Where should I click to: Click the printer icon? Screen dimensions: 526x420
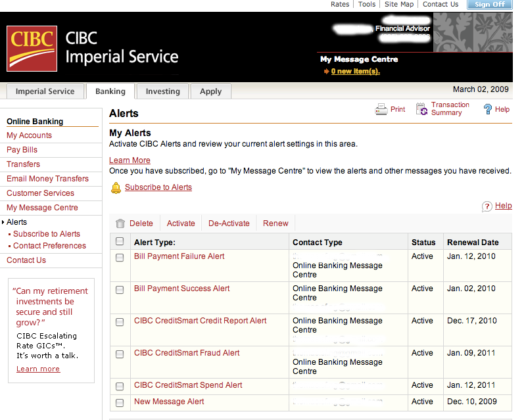[x=381, y=109]
